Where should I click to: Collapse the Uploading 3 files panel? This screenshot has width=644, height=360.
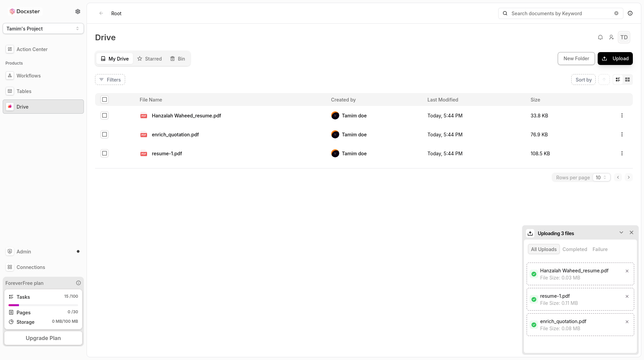(x=621, y=232)
